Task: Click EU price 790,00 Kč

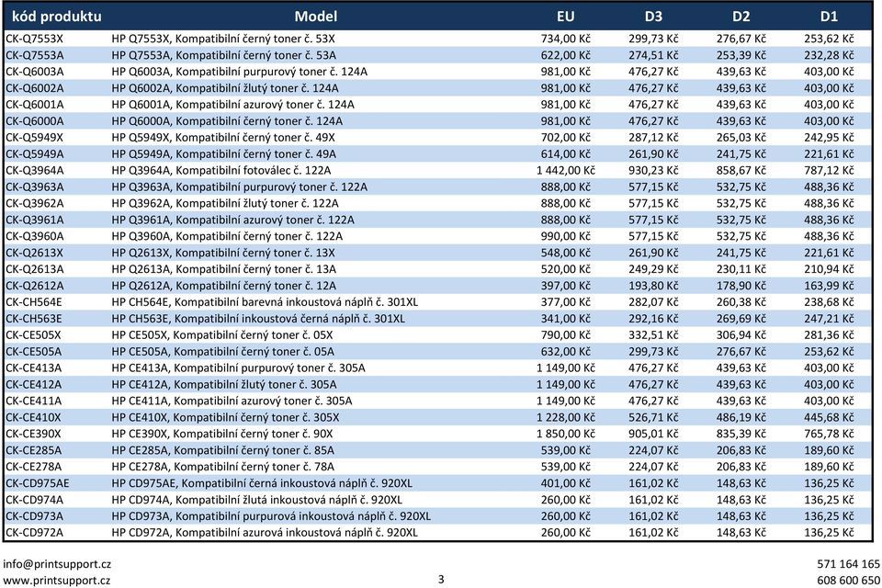Action: point(565,334)
